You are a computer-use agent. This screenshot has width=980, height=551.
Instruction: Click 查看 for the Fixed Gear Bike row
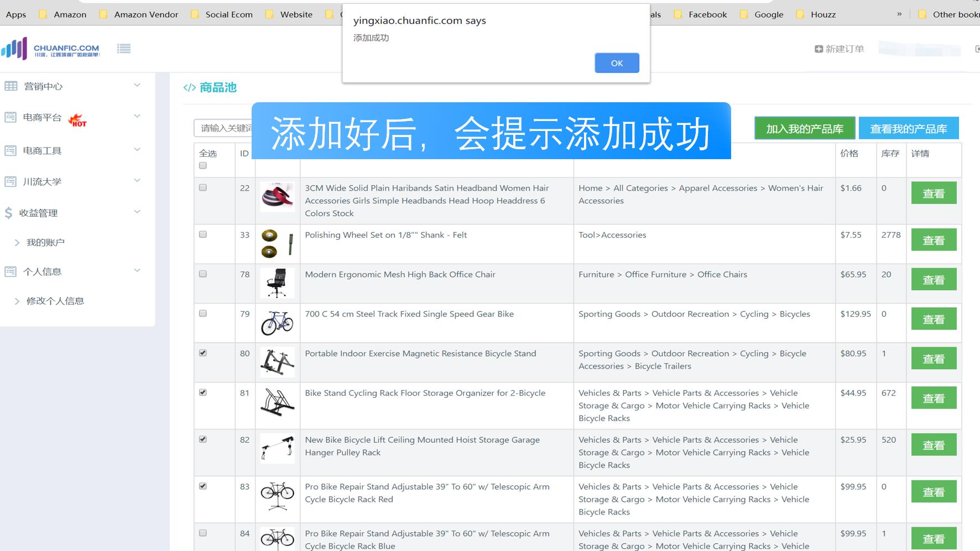(x=934, y=319)
